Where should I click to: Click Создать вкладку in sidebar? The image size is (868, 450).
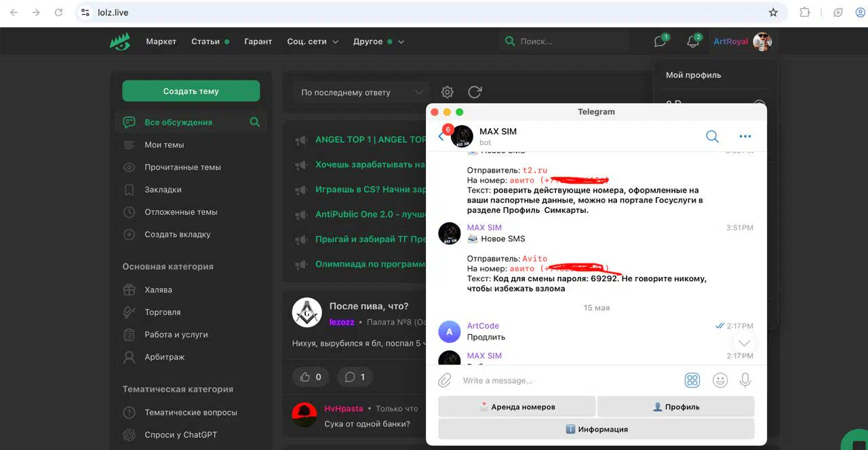pyautogui.click(x=178, y=234)
